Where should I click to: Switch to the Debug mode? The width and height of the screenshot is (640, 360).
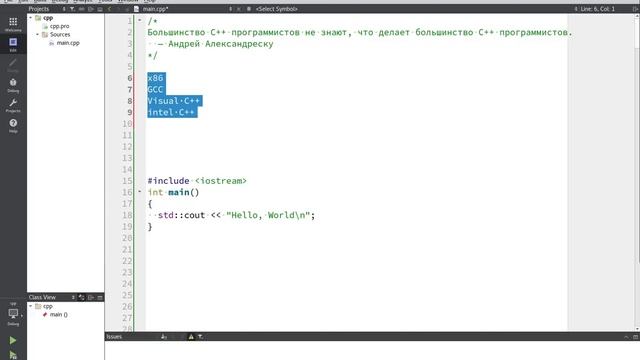[x=13, y=85]
